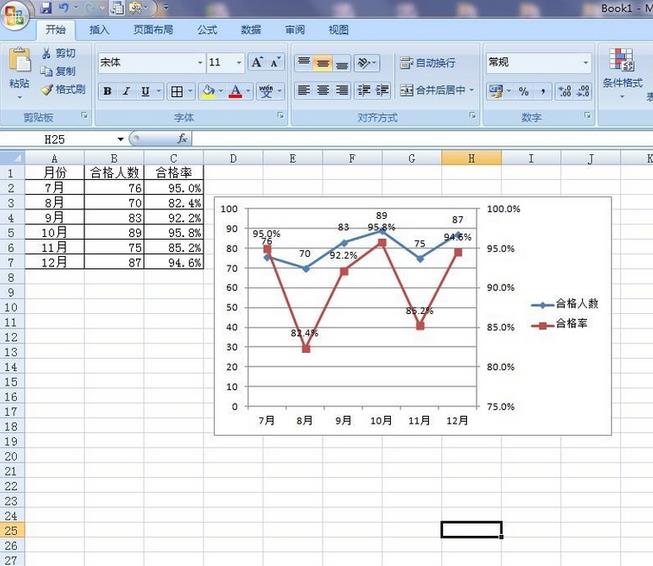Open the 数据 Data tab
This screenshot has height=566, width=653.
coord(251,30)
